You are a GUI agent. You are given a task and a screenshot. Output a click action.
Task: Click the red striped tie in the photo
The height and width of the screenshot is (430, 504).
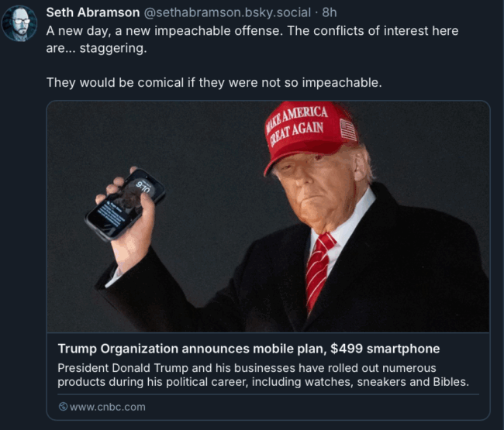[x=319, y=271]
